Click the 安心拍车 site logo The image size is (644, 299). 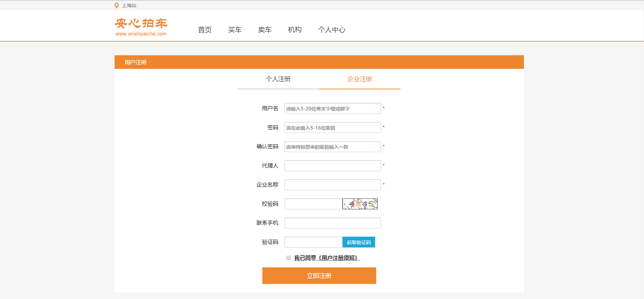tap(141, 27)
